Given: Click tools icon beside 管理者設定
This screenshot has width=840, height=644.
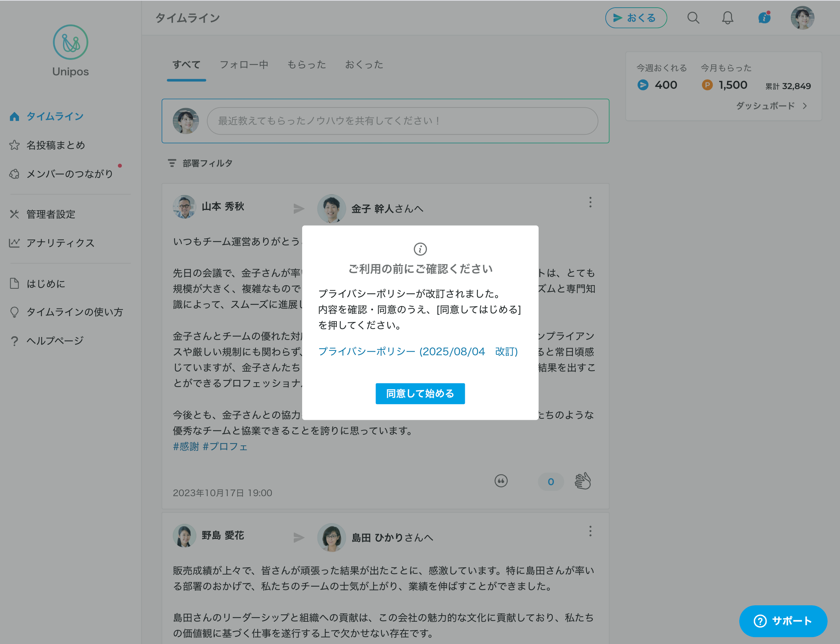Looking at the screenshot, I should 15,214.
